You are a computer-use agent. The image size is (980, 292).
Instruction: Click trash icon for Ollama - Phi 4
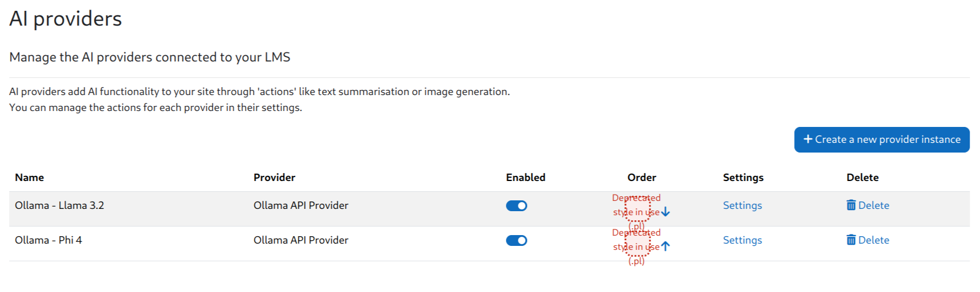click(851, 240)
